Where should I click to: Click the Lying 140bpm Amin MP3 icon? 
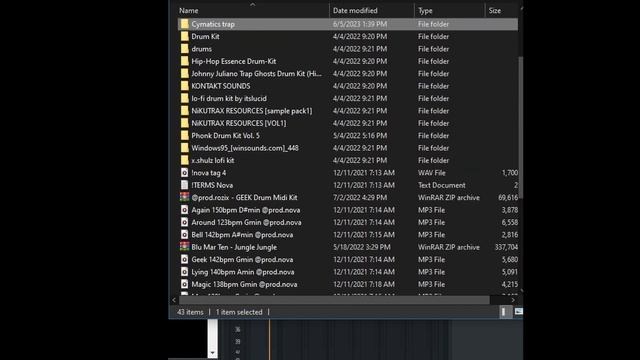(184, 271)
